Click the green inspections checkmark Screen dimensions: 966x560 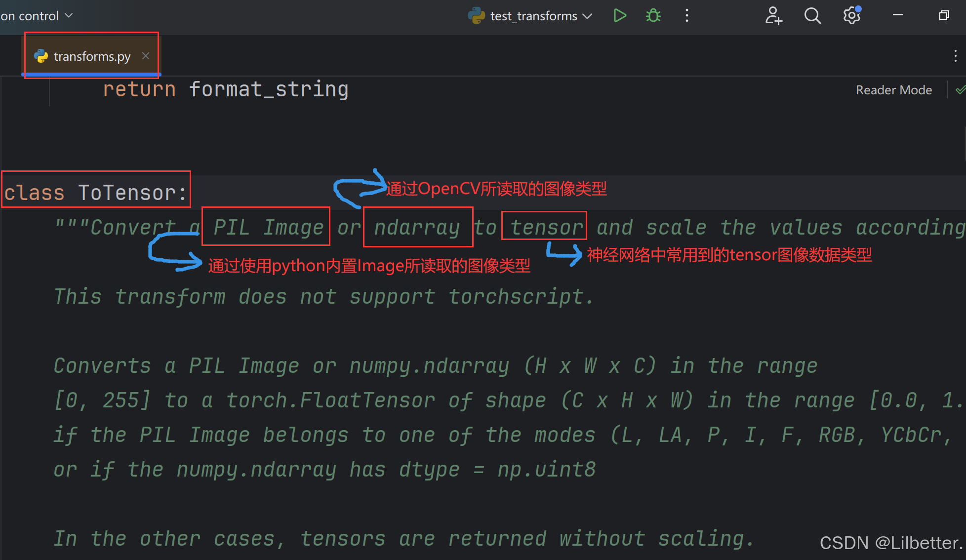point(960,90)
